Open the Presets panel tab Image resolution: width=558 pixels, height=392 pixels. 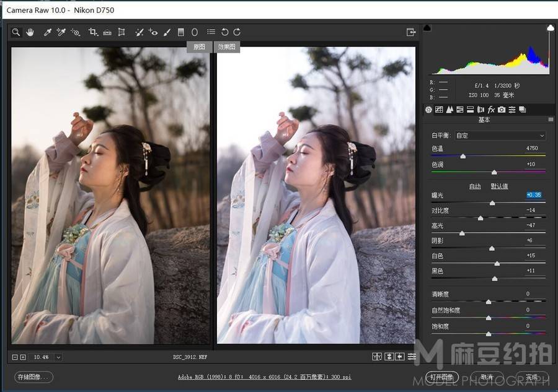(512, 110)
